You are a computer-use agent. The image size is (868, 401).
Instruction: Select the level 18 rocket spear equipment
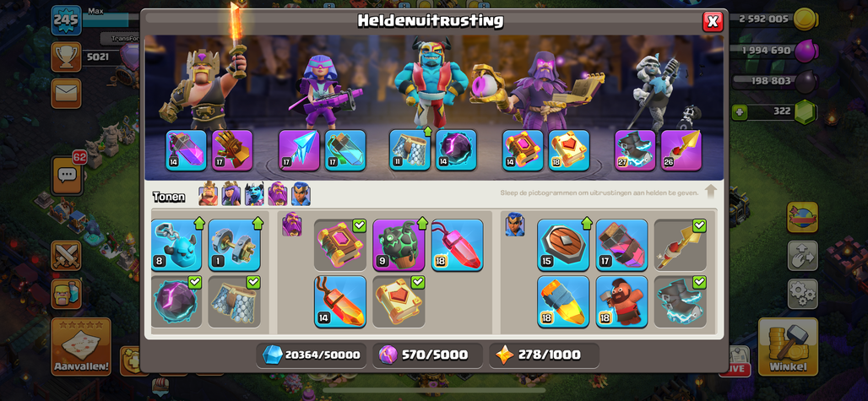[563, 301]
